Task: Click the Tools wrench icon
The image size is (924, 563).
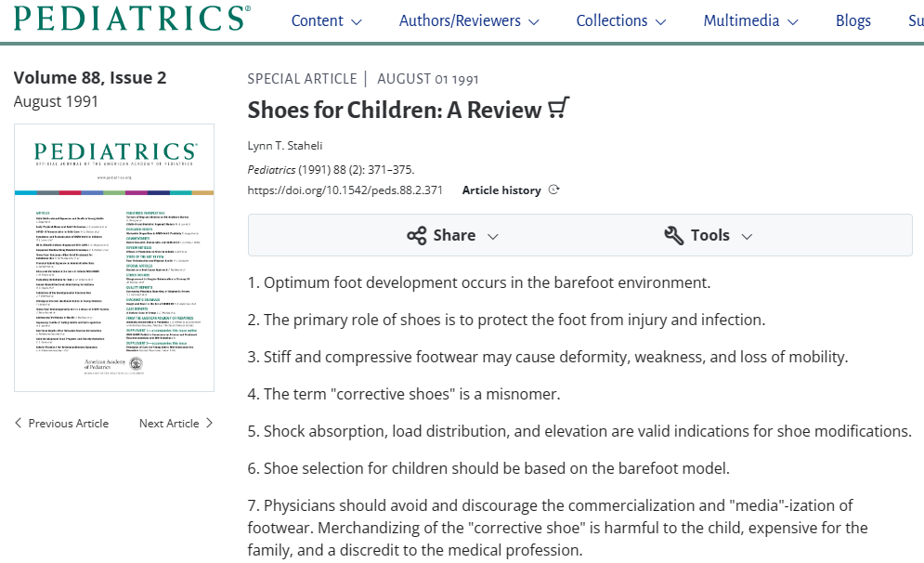Action: click(674, 235)
